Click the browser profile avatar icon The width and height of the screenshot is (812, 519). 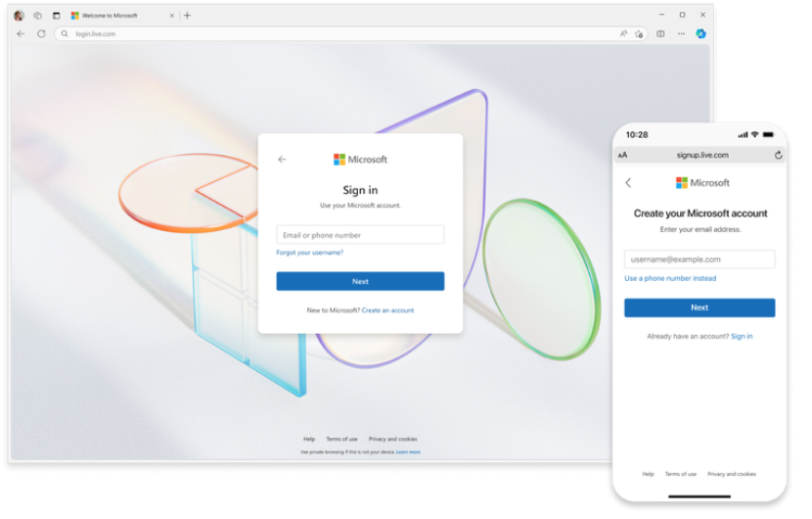tap(20, 16)
